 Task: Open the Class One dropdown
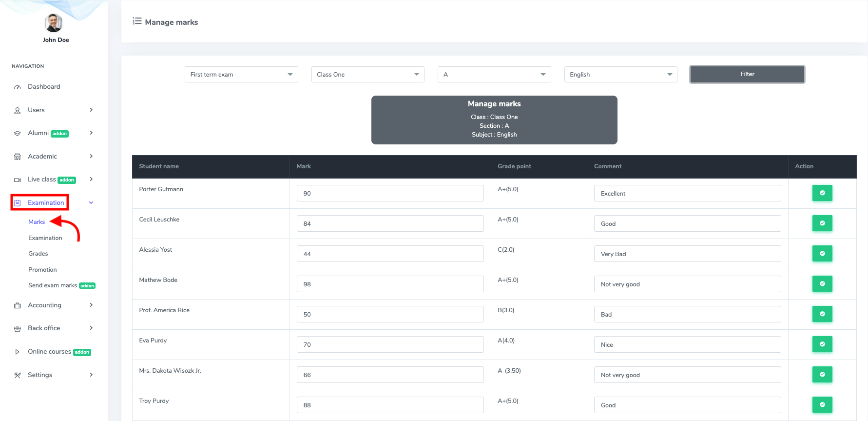click(x=367, y=75)
